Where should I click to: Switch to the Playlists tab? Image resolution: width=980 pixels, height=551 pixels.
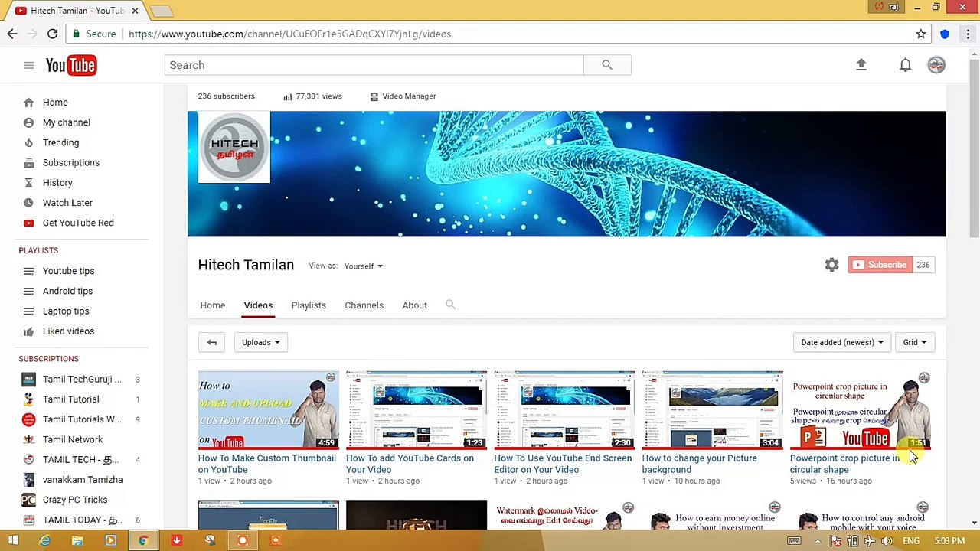(309, 305)
